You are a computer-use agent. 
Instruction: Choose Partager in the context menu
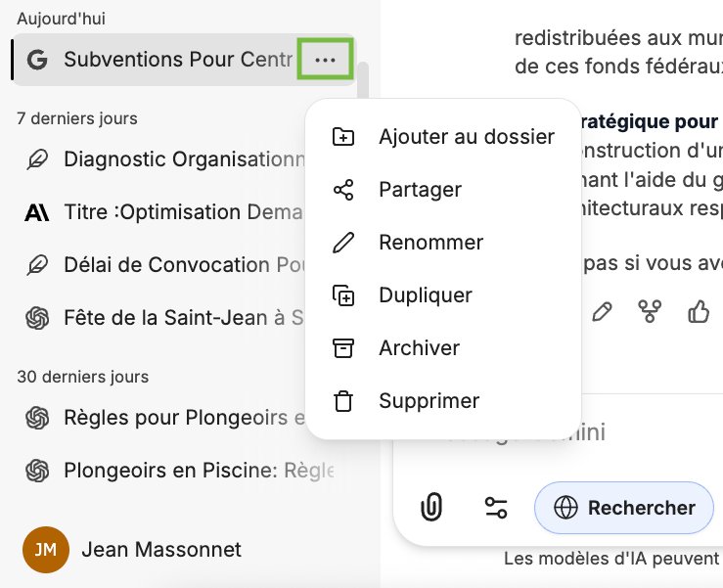(420, 190)
